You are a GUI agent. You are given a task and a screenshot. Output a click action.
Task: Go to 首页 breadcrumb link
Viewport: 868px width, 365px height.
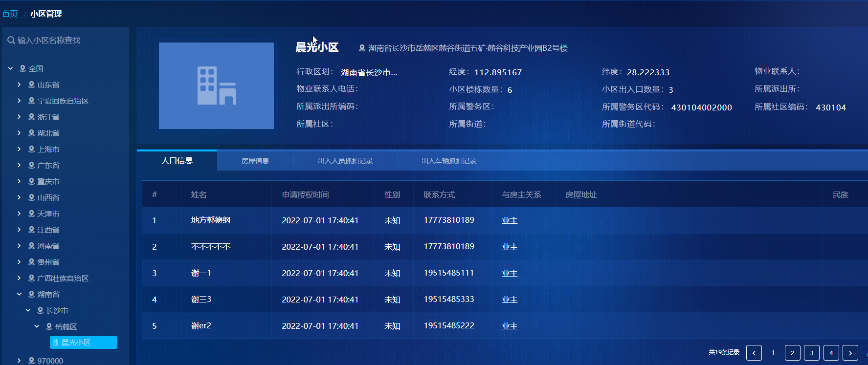tap(10, 14)
